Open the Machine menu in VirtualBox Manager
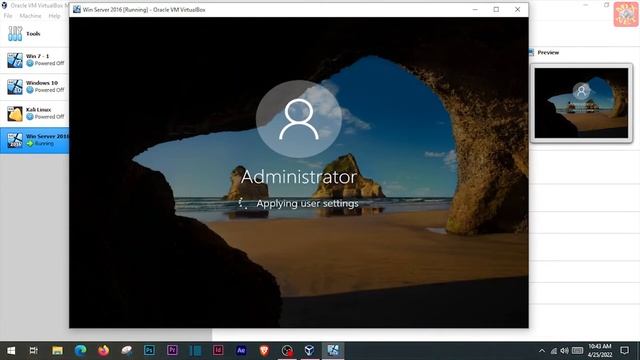 (x=30, y=16)
